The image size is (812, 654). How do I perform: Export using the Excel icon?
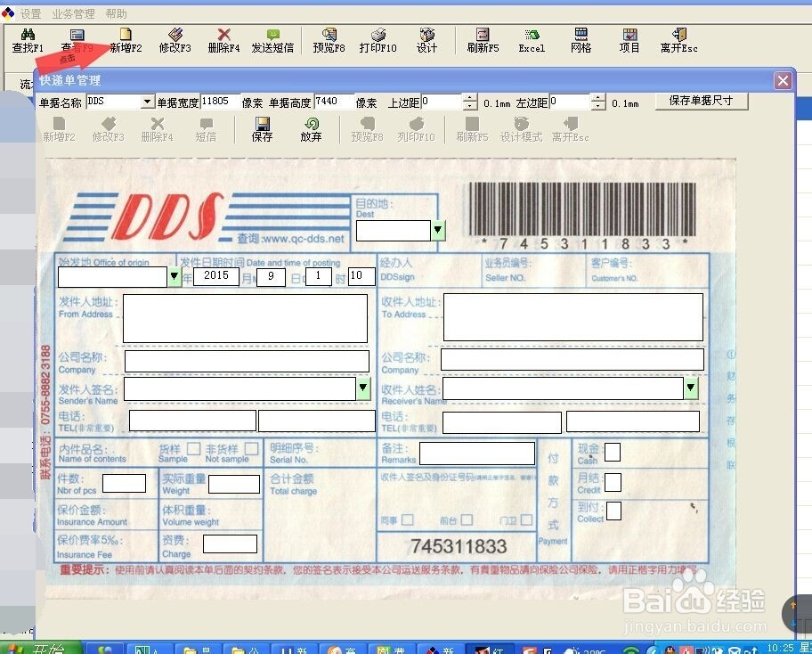tap(532, 35)
